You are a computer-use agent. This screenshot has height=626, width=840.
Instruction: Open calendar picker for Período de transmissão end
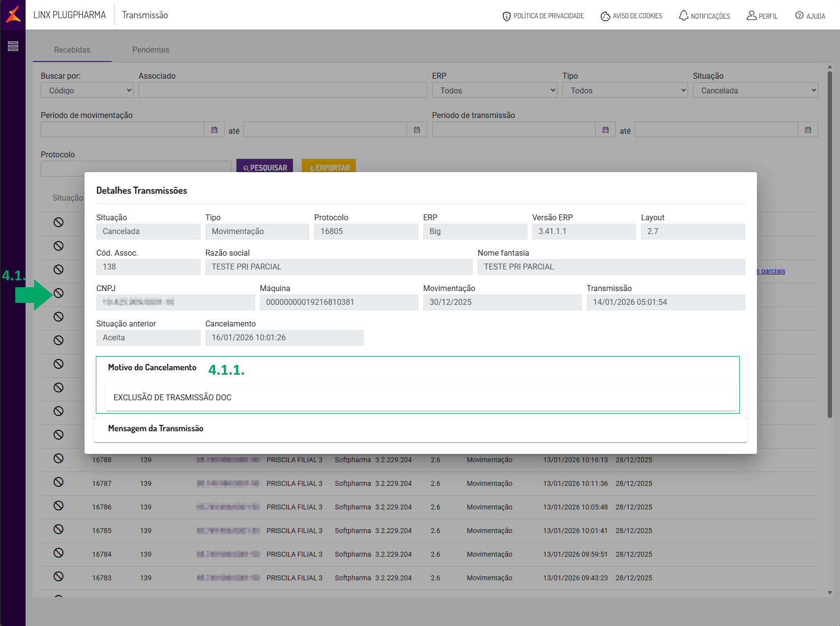click(808, 130)
